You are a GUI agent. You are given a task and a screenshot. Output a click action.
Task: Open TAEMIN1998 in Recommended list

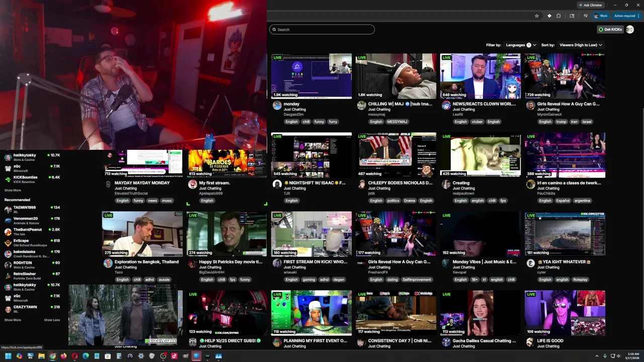24,208
